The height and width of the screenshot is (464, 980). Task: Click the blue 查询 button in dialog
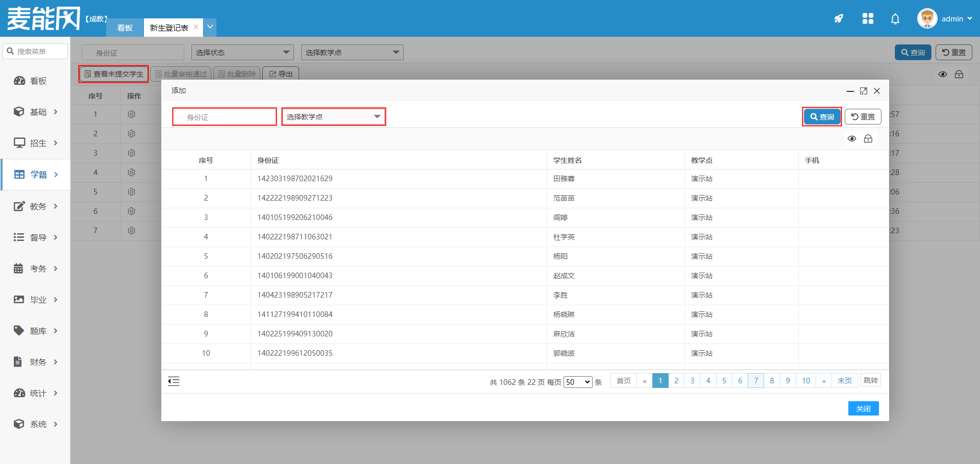tap(822, 117)
